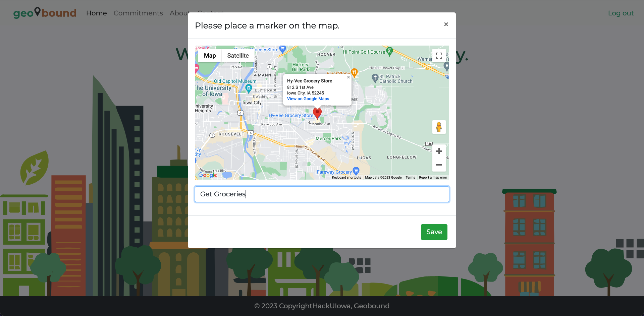Click the American Legion Rd label
This screenshot has height=316, width=644.
pyautogui.click(x=387, y=132)
